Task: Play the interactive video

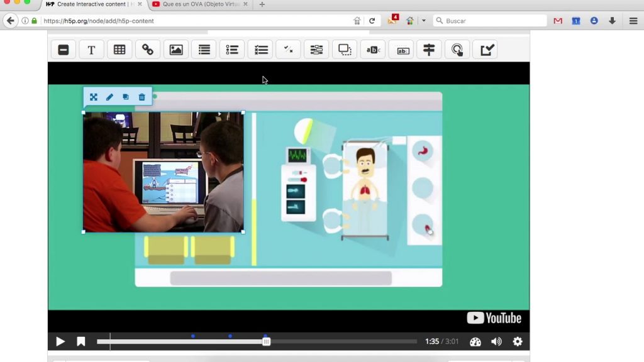Action: click(x=60, y=341)
